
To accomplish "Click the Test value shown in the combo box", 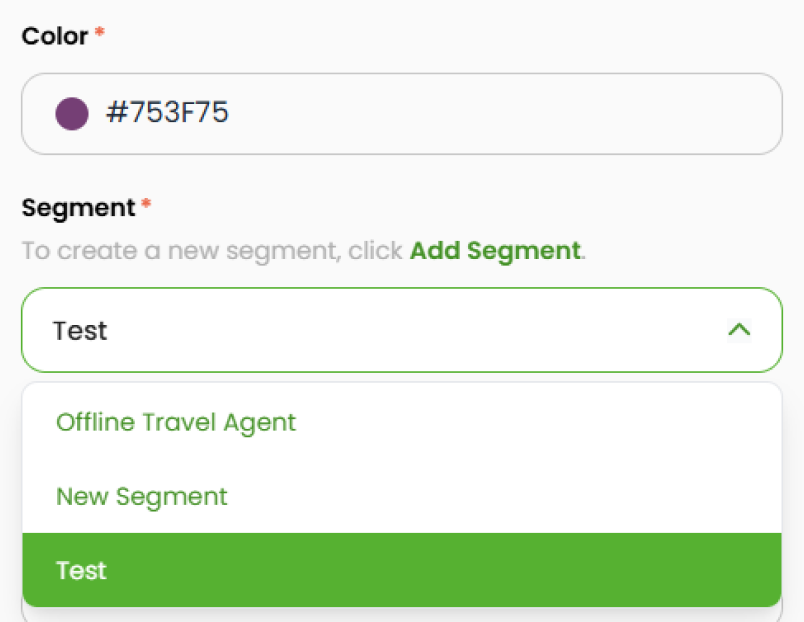I will [x=80, y=330].
